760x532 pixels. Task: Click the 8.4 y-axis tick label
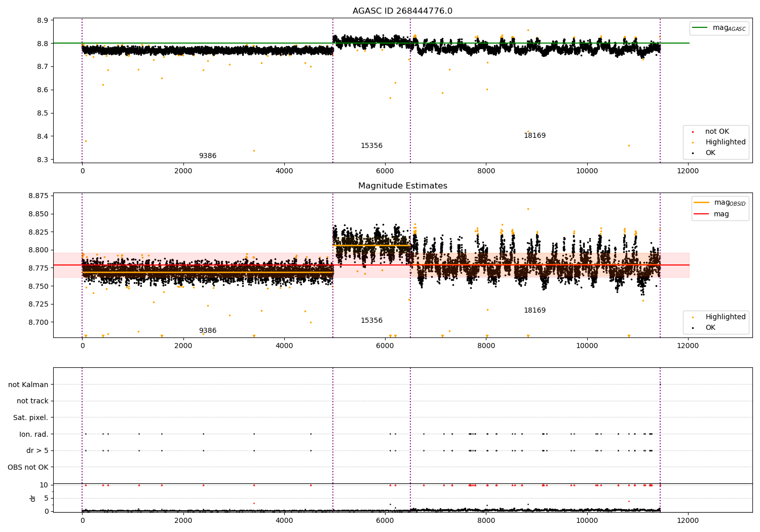click(43, 136)
